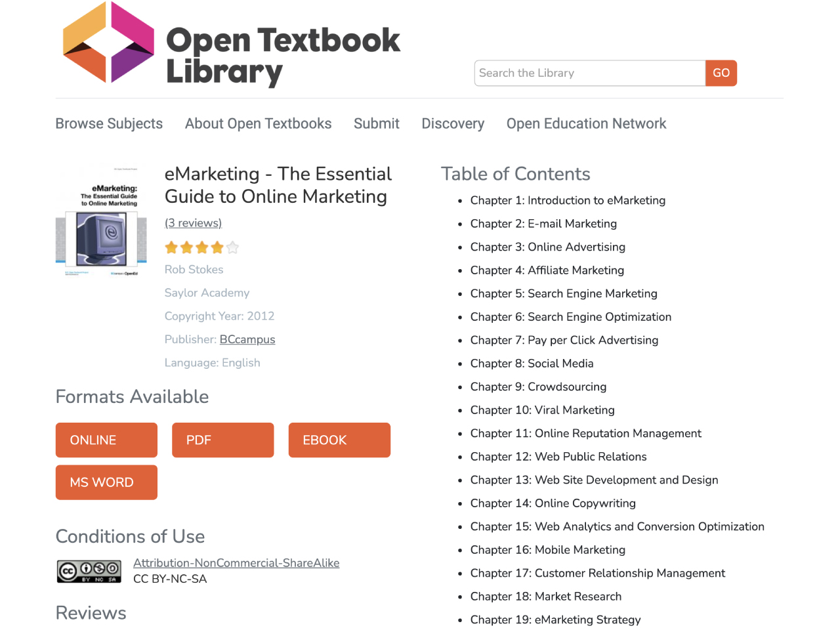Viewport: 840px width, 630px height.
Task: Download the MS WORD version
Action: (x=106, y=482)
